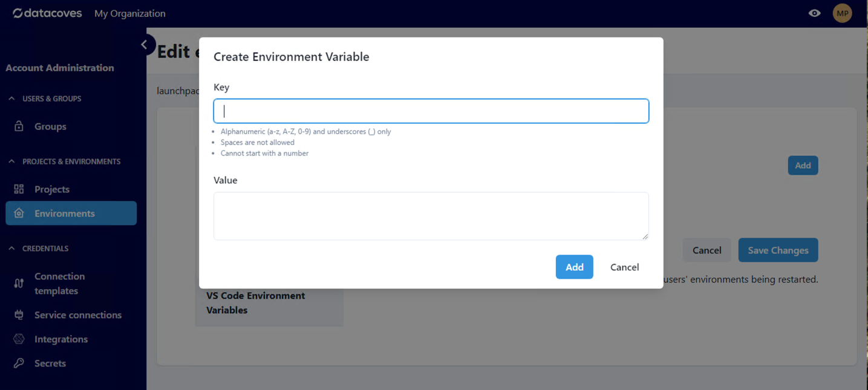Screen dimensions: 868x390
Task: Click Save Changes button
Action: pyautogui.click(x=778, y=250)
